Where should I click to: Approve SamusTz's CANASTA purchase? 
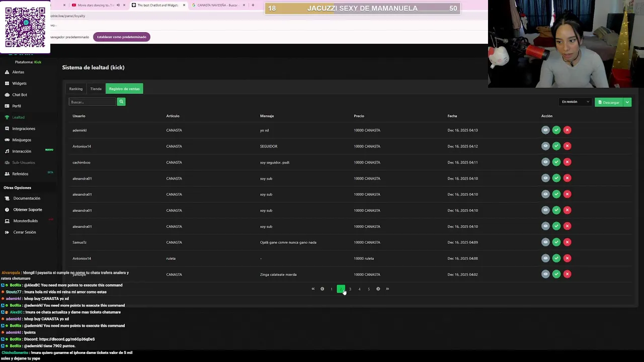coord(556,242)
